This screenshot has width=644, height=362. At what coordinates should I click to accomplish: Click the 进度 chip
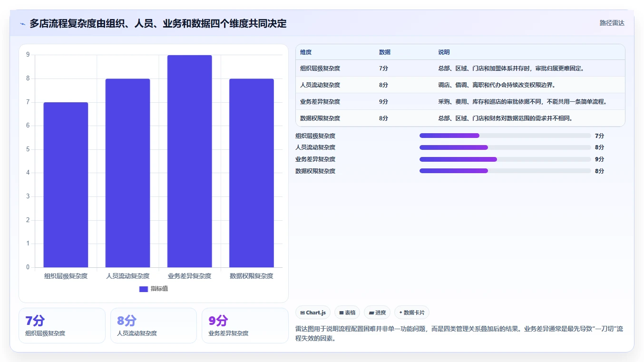377,313
